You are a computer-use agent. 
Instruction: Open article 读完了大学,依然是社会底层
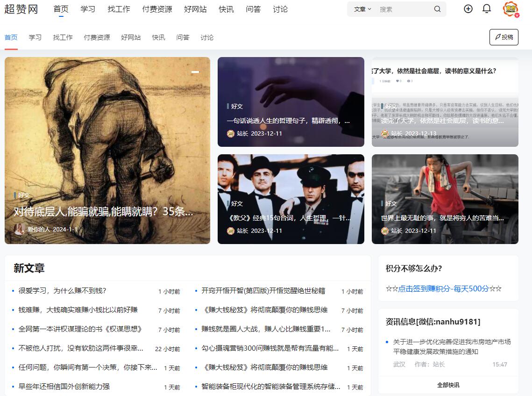point(442,121)
